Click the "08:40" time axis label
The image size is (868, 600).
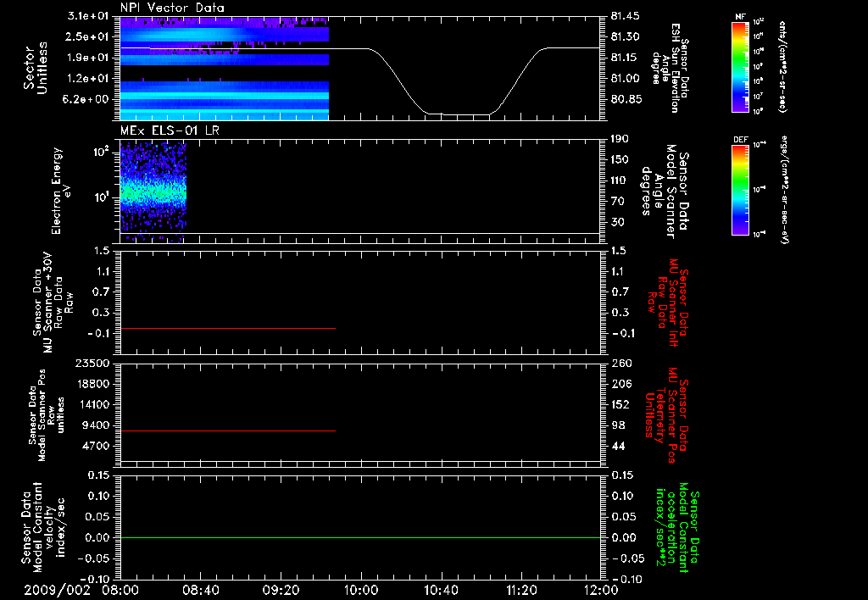[200, 590]
